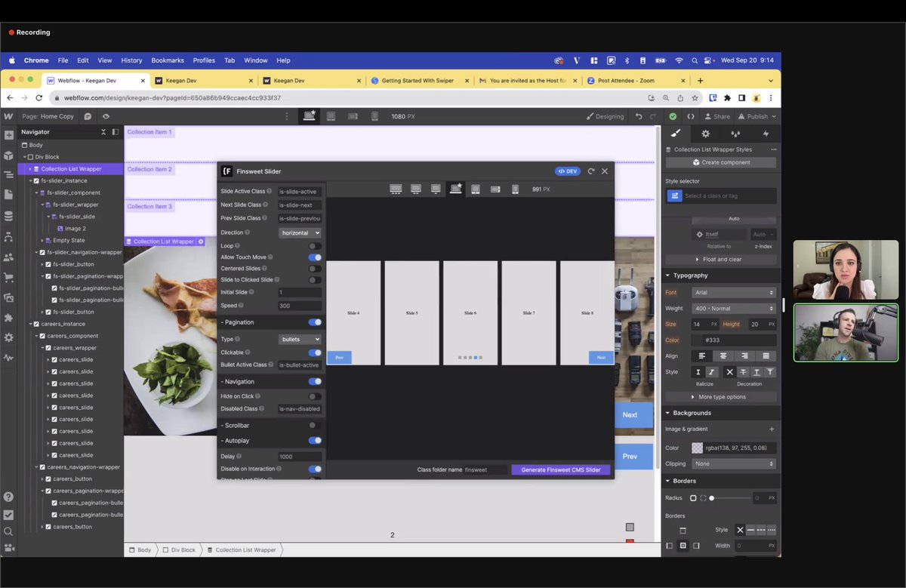Switch canvas to tablet preview

(x=331, y=115)
